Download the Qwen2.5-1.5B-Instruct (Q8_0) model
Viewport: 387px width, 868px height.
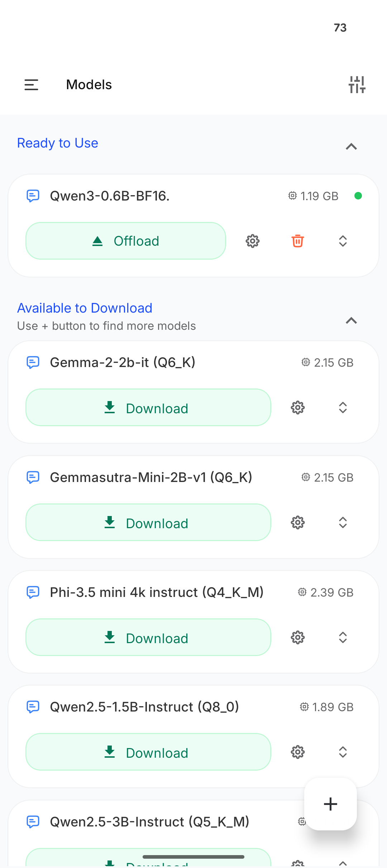(x=148, y=752)
